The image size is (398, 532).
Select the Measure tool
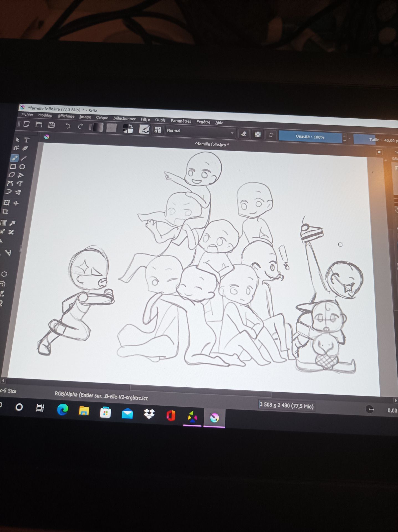pyautogui.click(x=8, y=253)
